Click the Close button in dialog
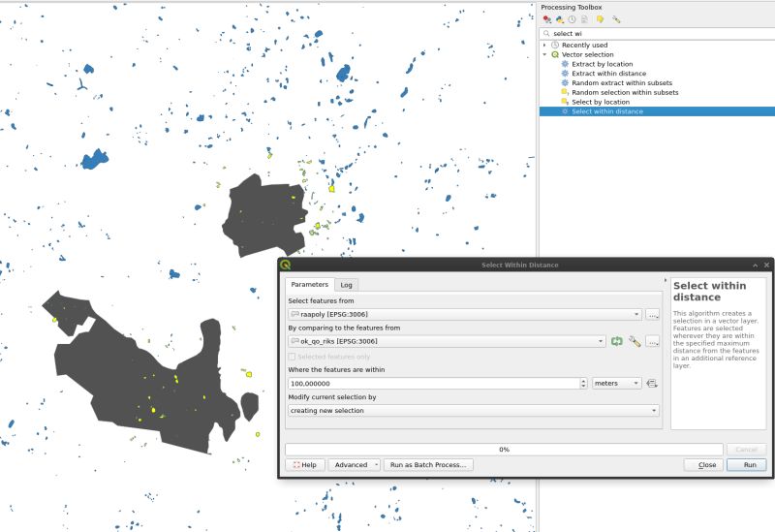The height and width of the screenshot is (532, 775). (x=704, y=465)
